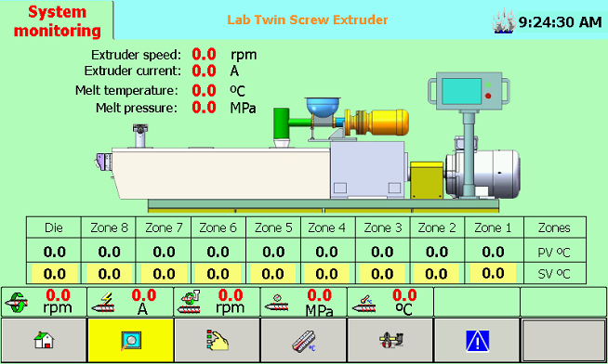
Task: Select Zone 8 SV value field
Action: [x=110, y=274]
